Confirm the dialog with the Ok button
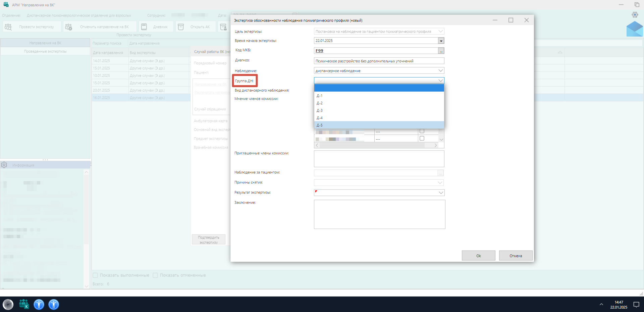 [479, 256]
